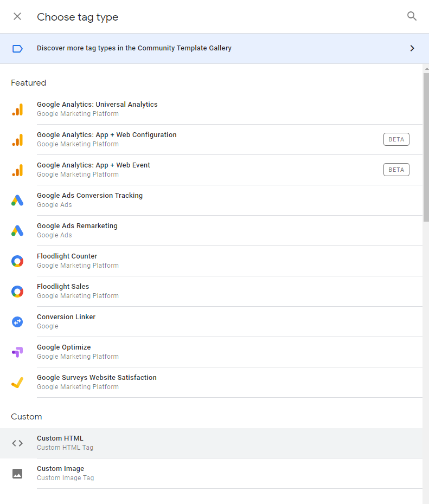Select Google Ads Remarketing tag type
Screen dimensions: 429x504
tap(211, 230)
